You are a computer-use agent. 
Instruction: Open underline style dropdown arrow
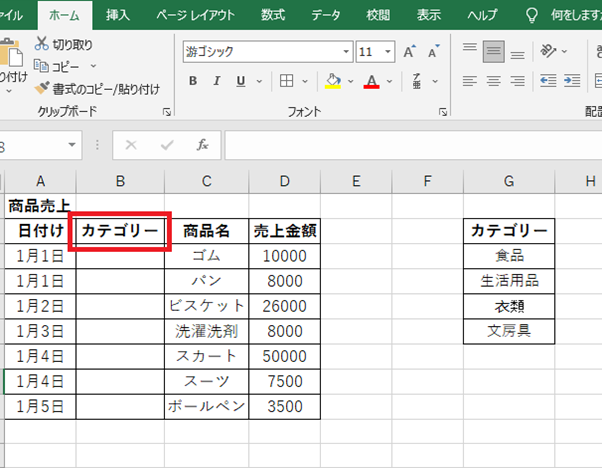259,81
